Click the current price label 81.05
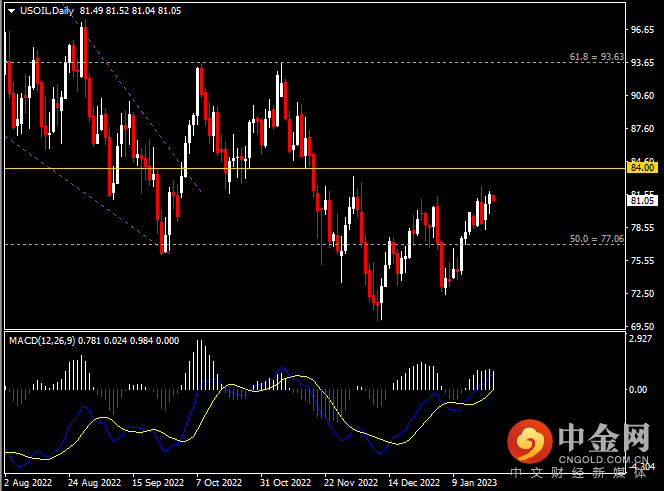Screen dimensions: 664x491 pyautogui.click(x=642, y=200)
